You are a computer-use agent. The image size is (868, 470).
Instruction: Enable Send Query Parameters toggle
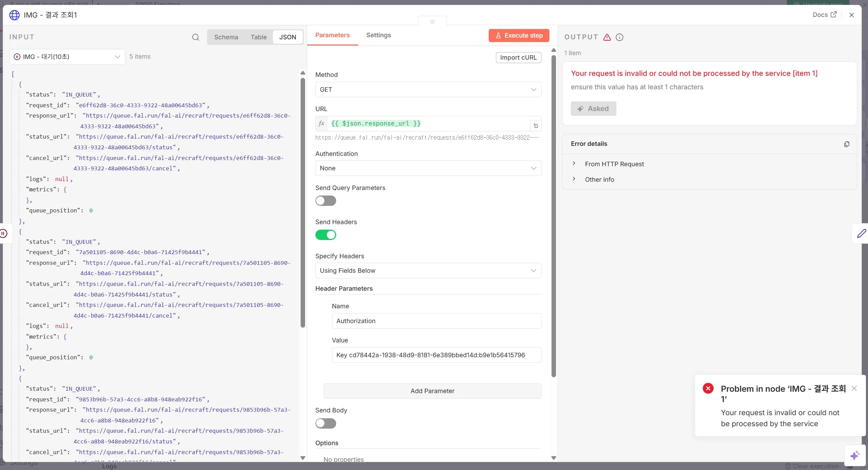(x=325, y=201)
